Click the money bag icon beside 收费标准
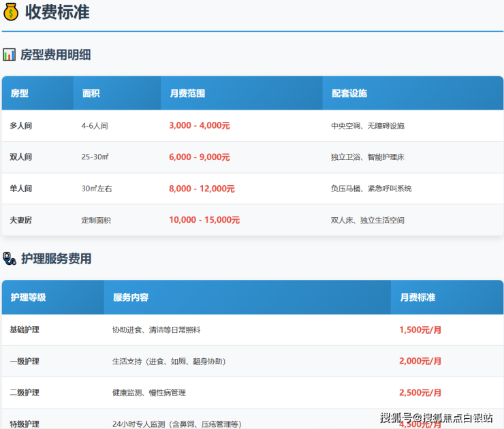Image resolution: width=504 pixels, height=429 pixels. [10, 12]
